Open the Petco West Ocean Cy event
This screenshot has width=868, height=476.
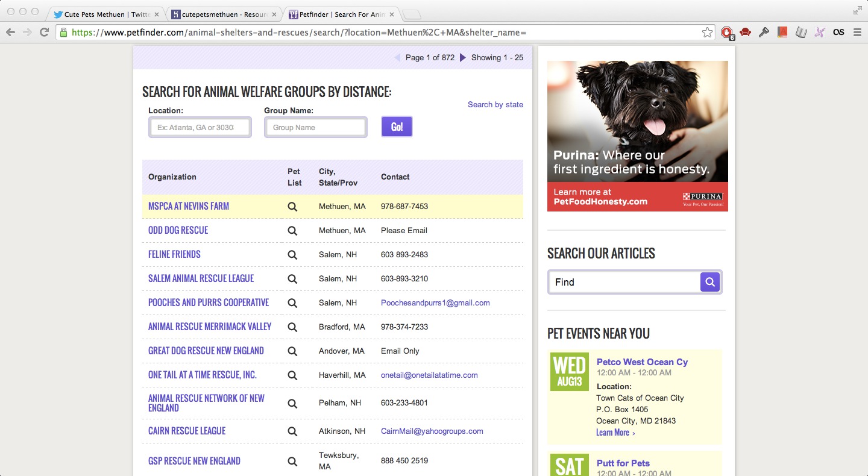coord(642,362)
